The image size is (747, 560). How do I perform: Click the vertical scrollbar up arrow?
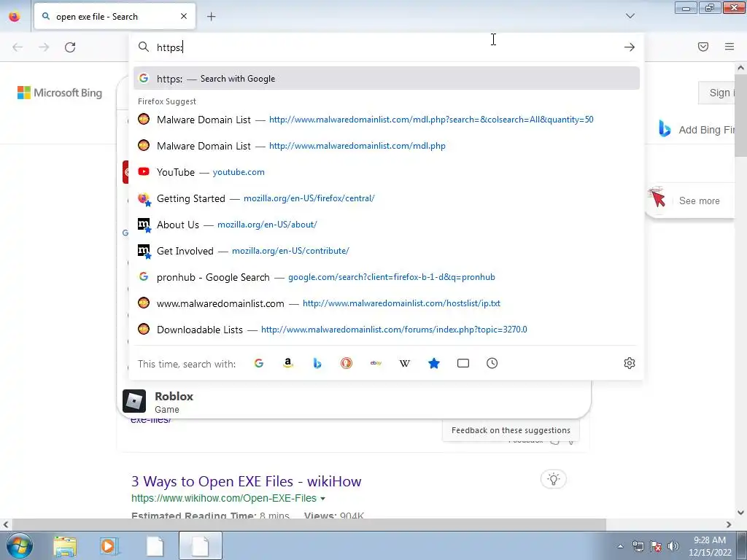coord(740,68)
